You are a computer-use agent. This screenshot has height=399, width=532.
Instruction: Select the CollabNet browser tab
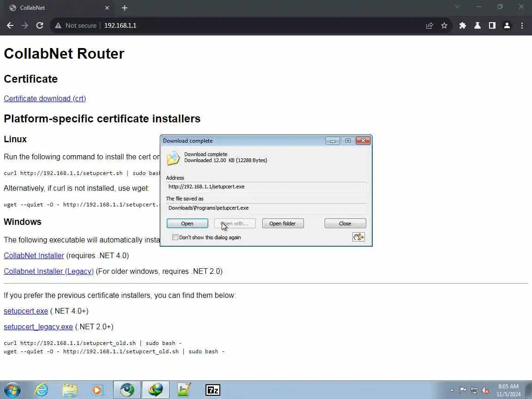tap(60, 8)
